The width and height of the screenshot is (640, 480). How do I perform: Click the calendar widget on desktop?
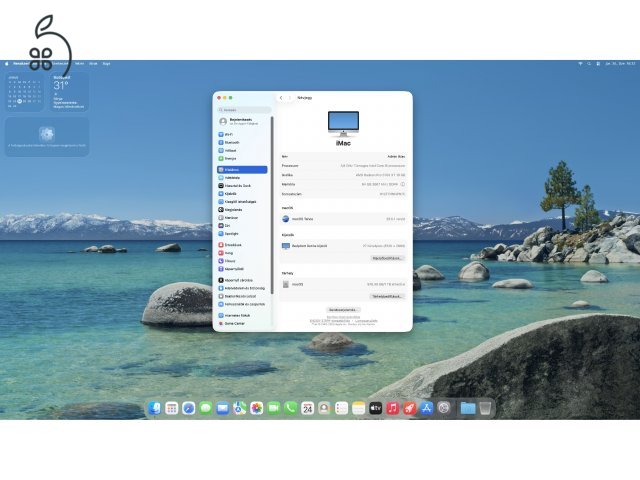(x=24, y=92)
